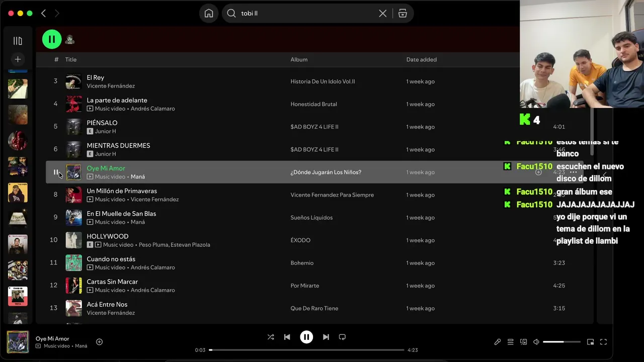Open the album "Que De Raro Tiene"
Viewport: 644px width, 362px height.
click(314, 308)
